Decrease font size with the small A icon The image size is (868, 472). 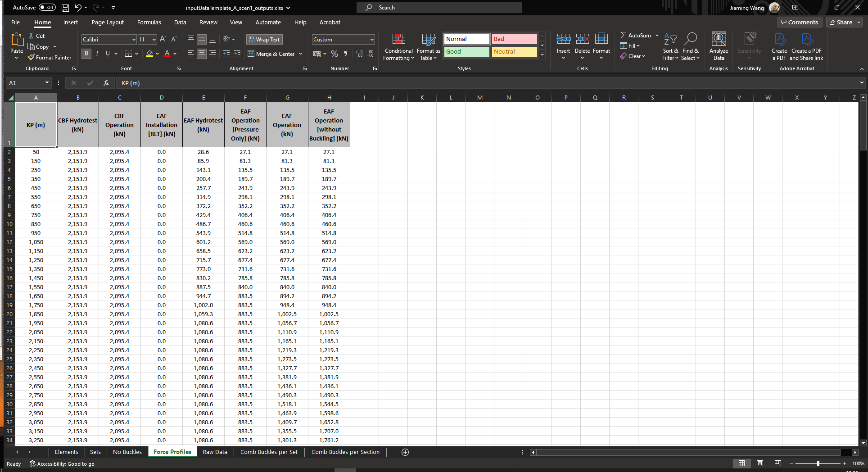tap(174, 39)
